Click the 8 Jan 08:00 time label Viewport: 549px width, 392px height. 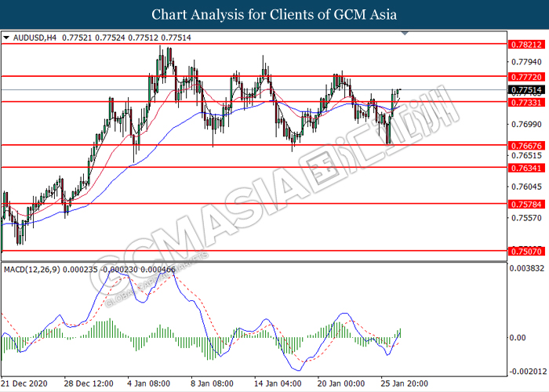pos(212,383)
